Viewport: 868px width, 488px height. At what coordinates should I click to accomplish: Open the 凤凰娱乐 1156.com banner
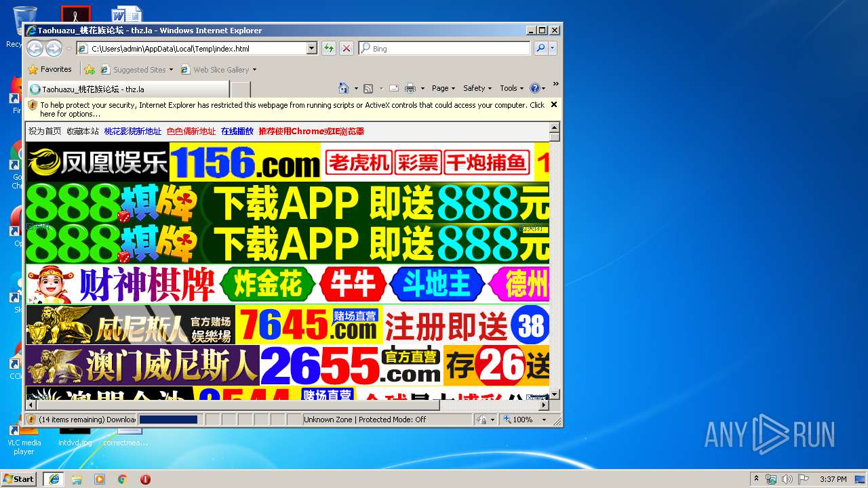tap(288, 162)
